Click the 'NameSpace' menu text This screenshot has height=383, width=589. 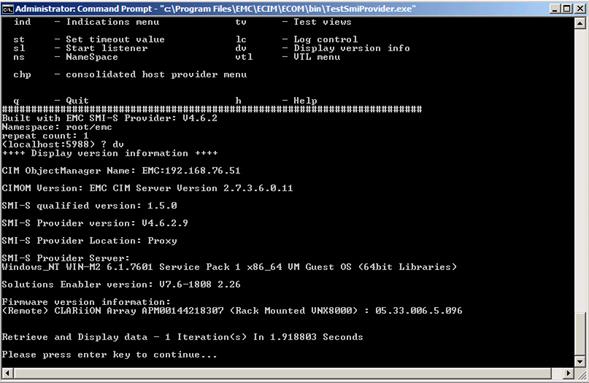(x=92, y=57)
